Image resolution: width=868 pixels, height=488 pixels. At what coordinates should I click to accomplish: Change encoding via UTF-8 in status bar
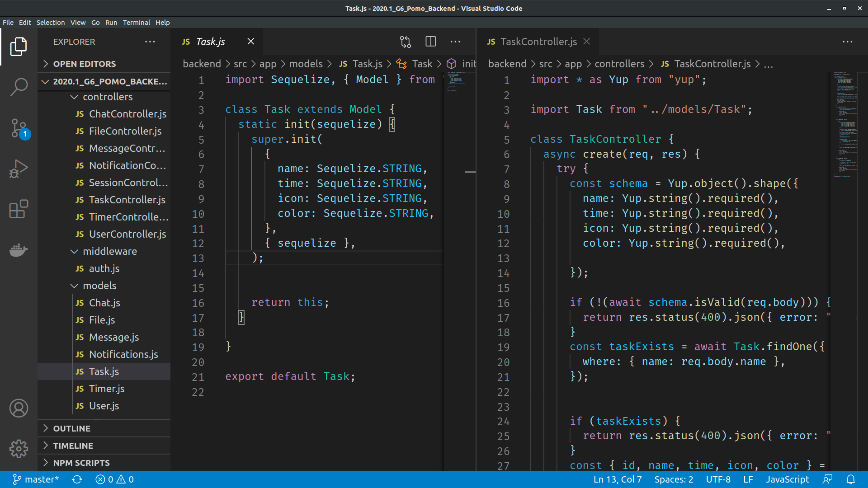point(718,479)
